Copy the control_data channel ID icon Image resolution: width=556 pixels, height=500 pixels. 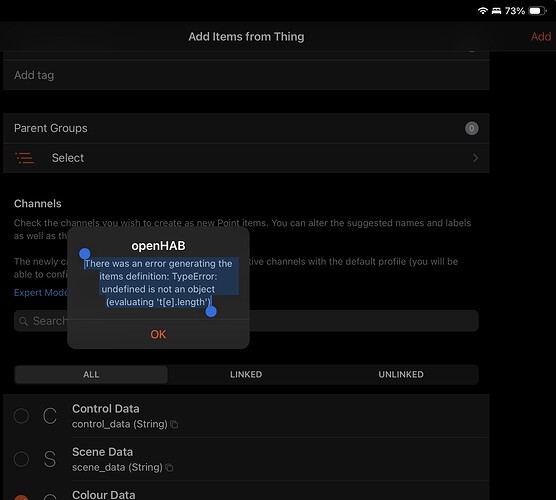tap(174, 424)
